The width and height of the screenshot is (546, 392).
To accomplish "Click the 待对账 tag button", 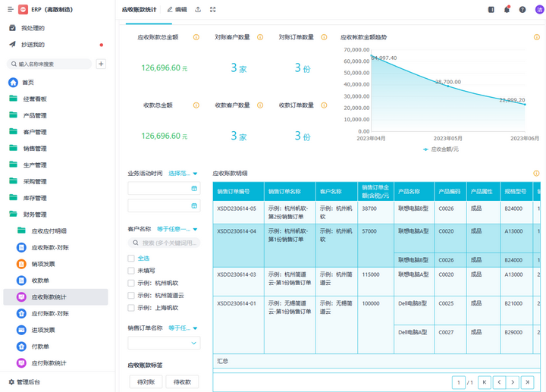I will point(146,382).
